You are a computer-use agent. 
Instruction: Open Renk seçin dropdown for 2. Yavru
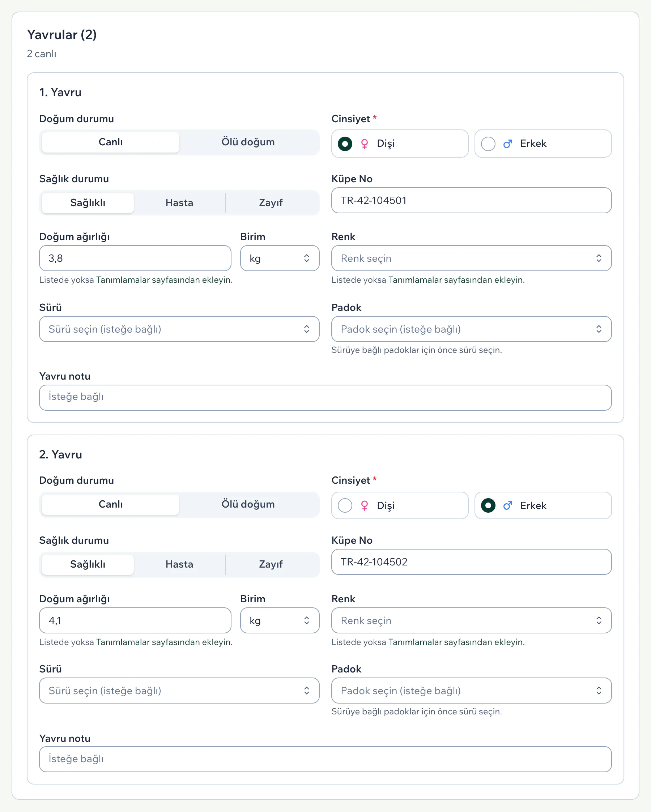point(471,620)
